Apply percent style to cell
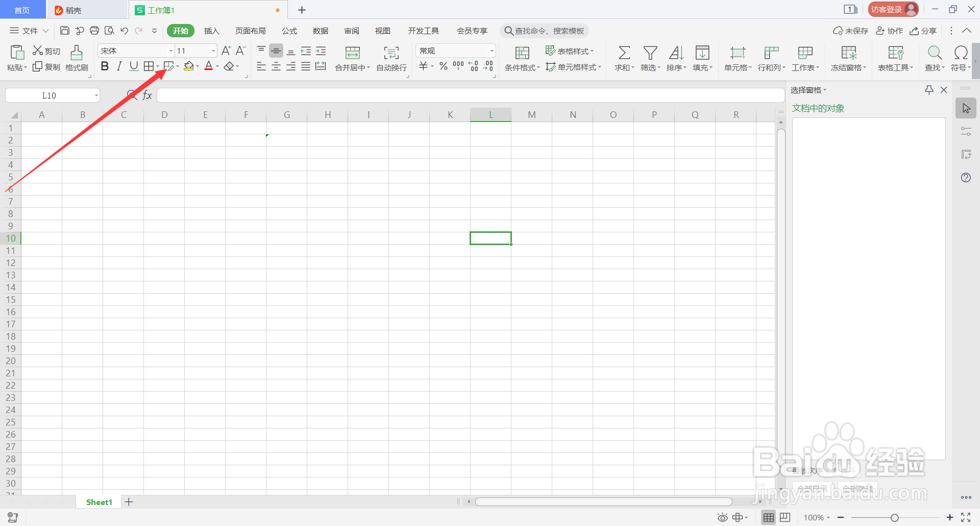This screenshot has height=526, width=980. pyautogui.click(x=444, y=66)
